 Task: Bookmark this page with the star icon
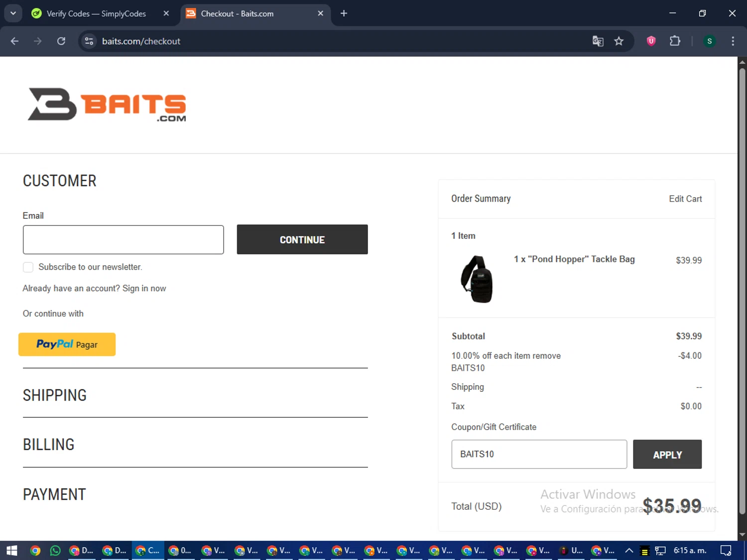click(x=619, y=41)
